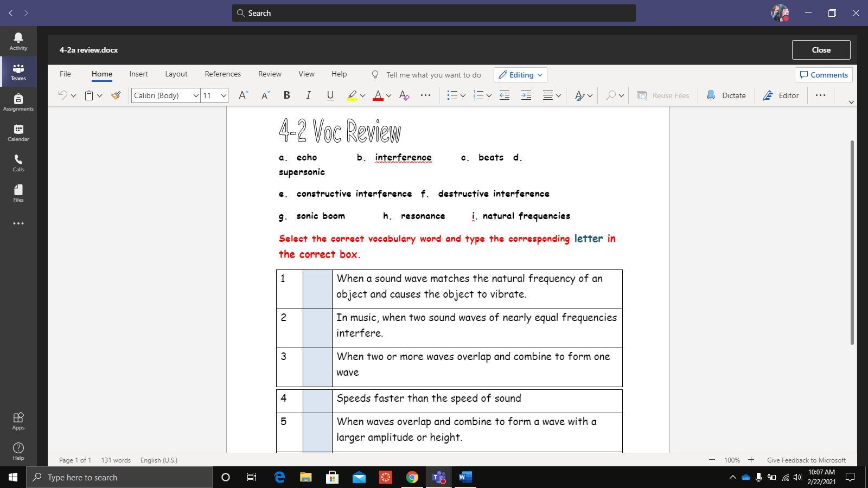Expand bullet library dropdown arrow
The image size is (868, 488).
click(x=463, y=96)
